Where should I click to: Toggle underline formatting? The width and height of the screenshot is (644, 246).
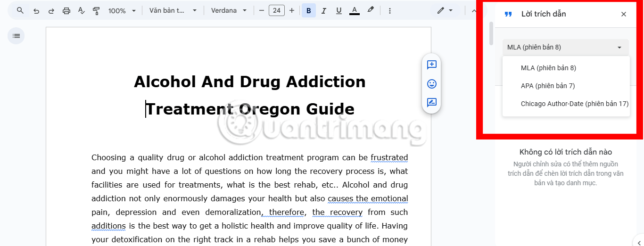pos(339,10)
